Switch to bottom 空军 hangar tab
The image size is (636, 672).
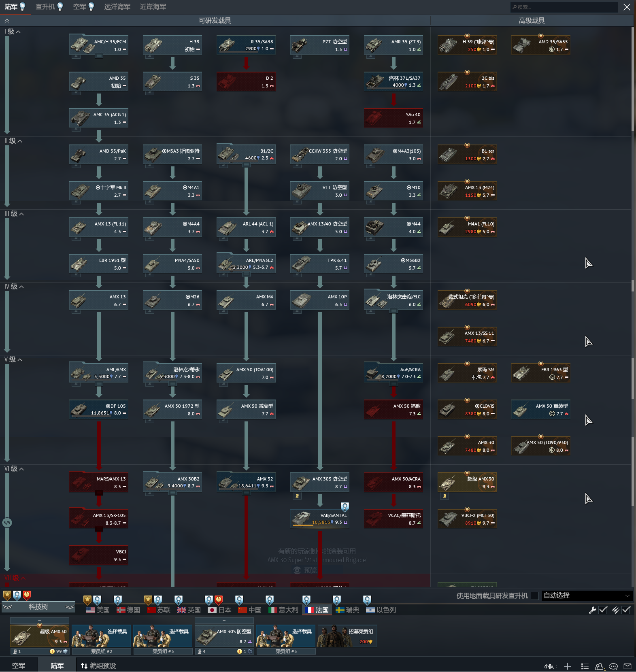[19, 666]
